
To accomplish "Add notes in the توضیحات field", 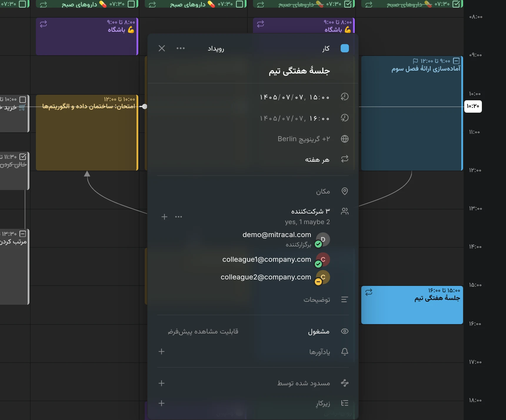I will click(317, 300).
